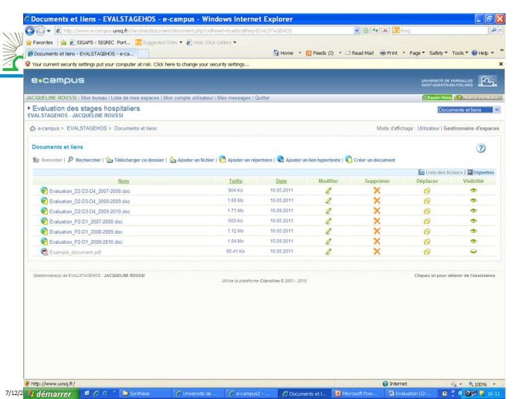Delete Evaluation_D2-D3-D4_2007-2008.doc with the X icon
532x399 pixels.
pos(377,191)
